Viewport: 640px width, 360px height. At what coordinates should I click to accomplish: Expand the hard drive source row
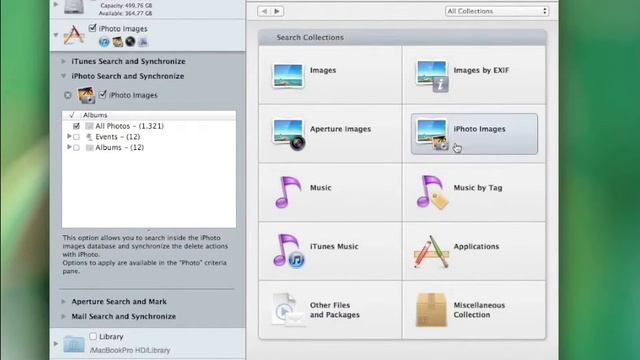pos(56,4)
